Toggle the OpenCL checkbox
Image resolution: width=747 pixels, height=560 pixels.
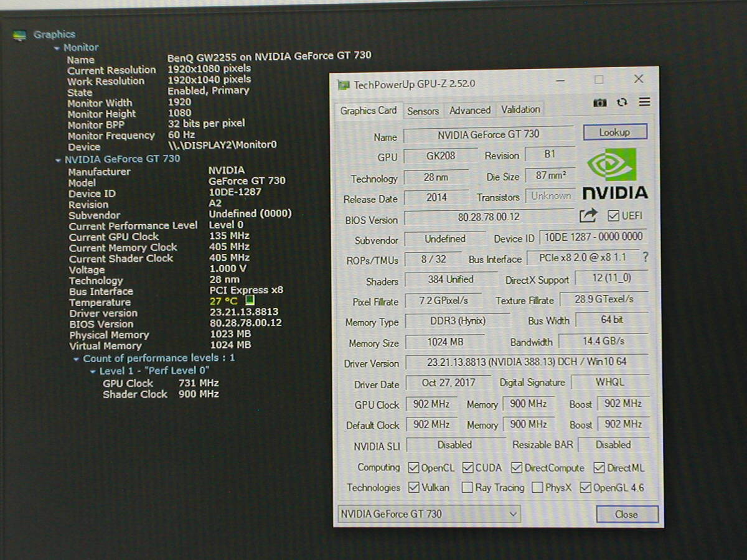tap(413, 468)
